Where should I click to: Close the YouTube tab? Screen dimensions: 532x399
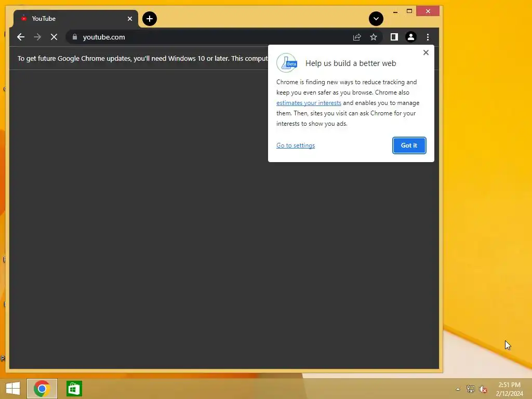click(130, 19)
